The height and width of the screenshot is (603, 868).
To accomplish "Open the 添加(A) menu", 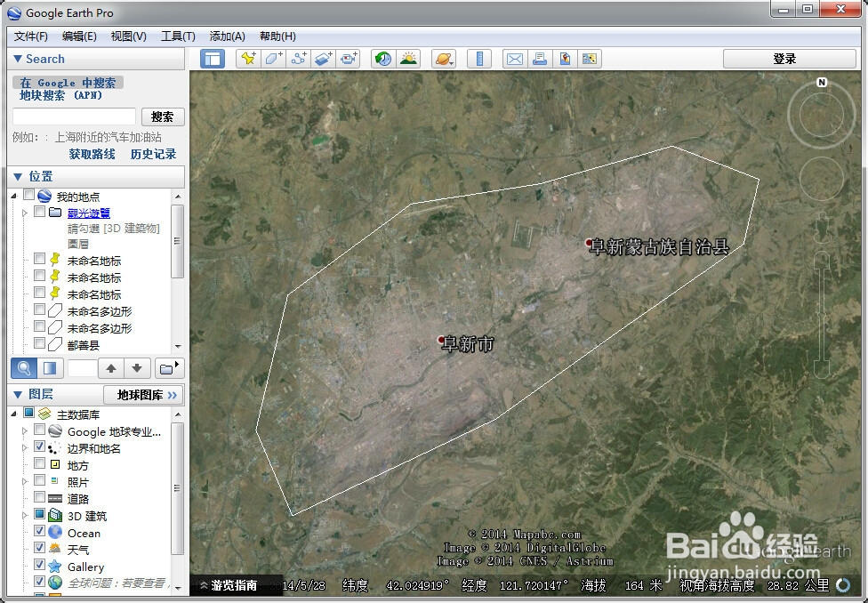I will tap(227, 36).
